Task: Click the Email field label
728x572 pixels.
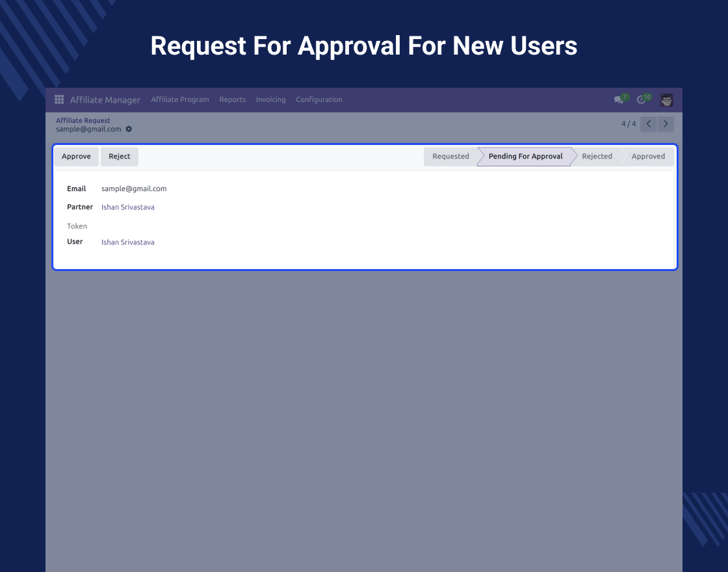Action: (x=76, y=188)
